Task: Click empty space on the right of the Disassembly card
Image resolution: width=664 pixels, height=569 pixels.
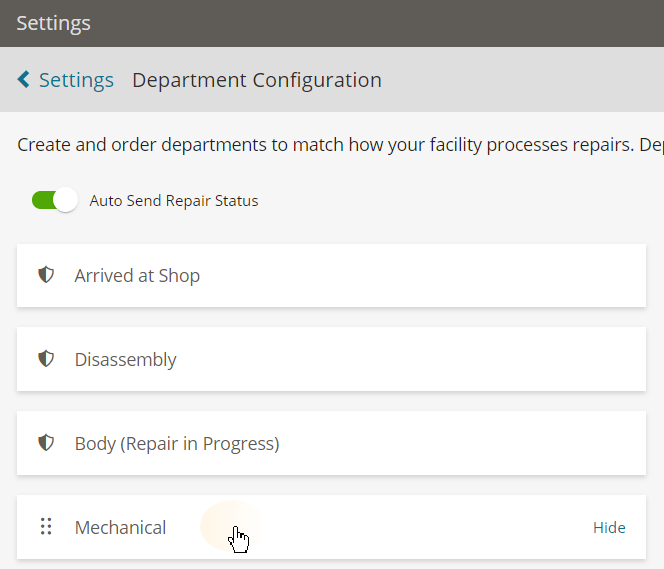Action: 411,359
